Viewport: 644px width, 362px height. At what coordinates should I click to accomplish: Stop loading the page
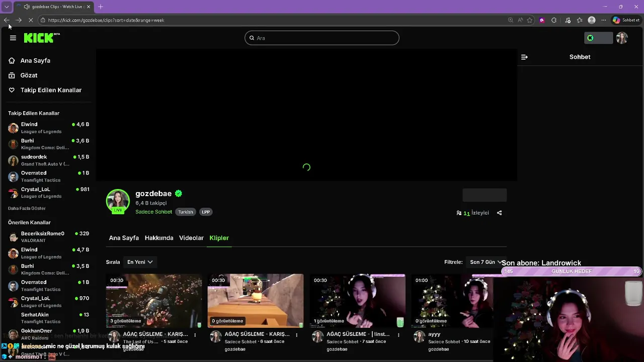31,20
